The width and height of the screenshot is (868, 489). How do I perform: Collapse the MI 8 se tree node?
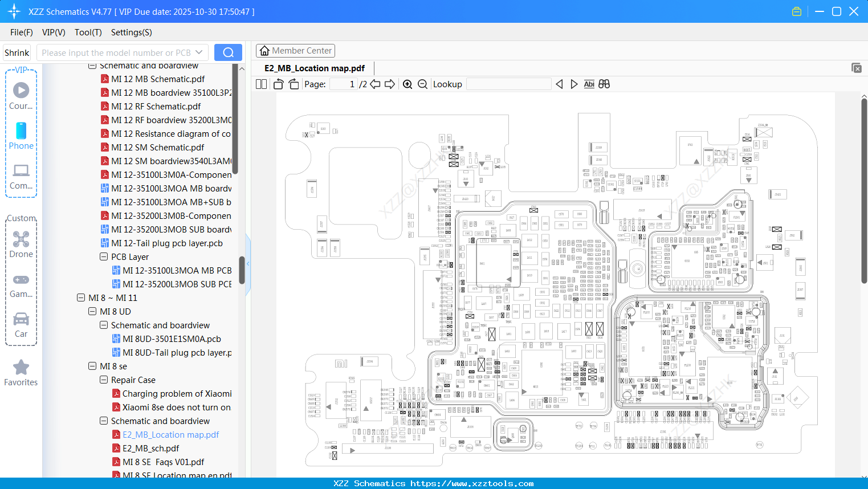(x=92, y=366)
